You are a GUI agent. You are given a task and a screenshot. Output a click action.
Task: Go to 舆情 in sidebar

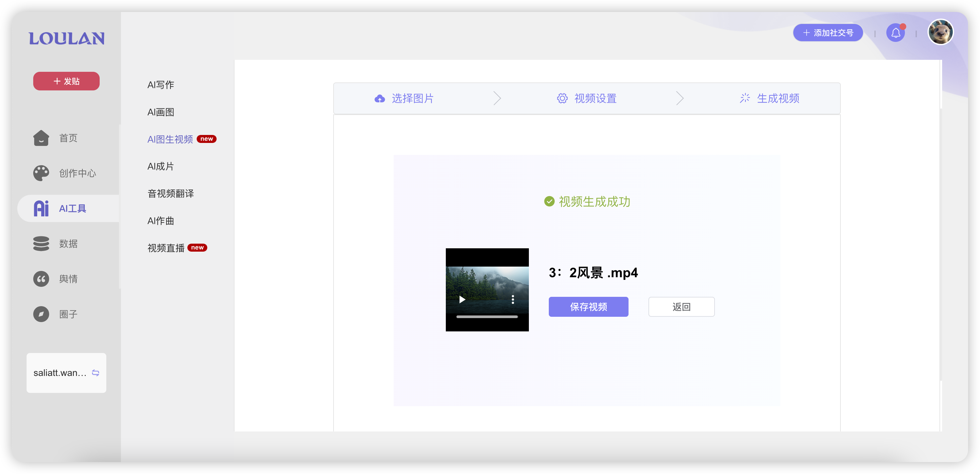tap(68, 279)
